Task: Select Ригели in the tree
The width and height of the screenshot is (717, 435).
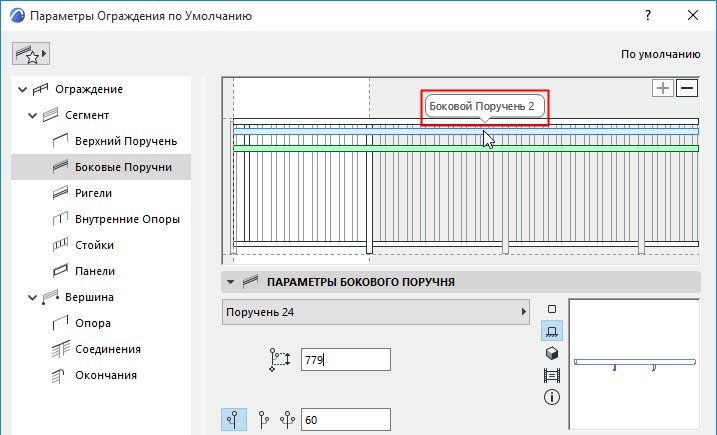Action: coord(93,193)
